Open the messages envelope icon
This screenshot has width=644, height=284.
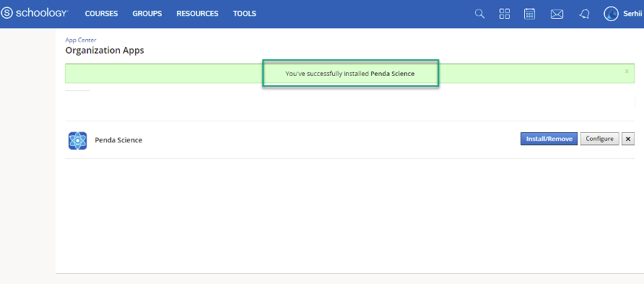[557, 14]
